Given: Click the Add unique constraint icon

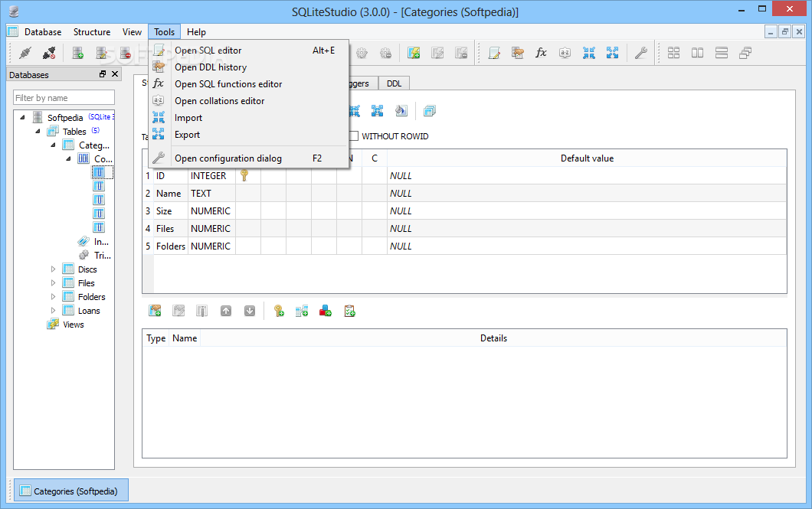Looking at the screenshot, I should pyautogui.click(x=326, y=311).
